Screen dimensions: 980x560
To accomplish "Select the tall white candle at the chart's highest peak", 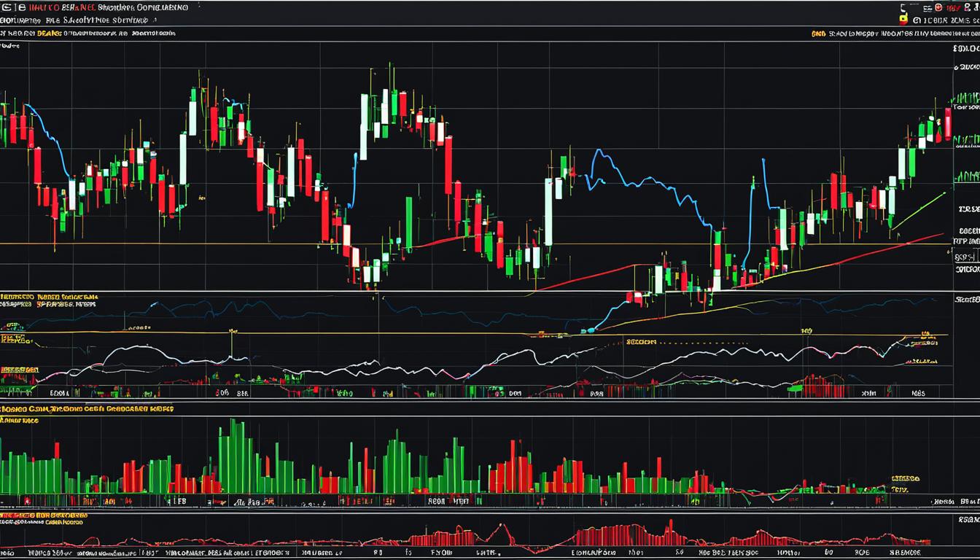I will (x=363, y=127).
